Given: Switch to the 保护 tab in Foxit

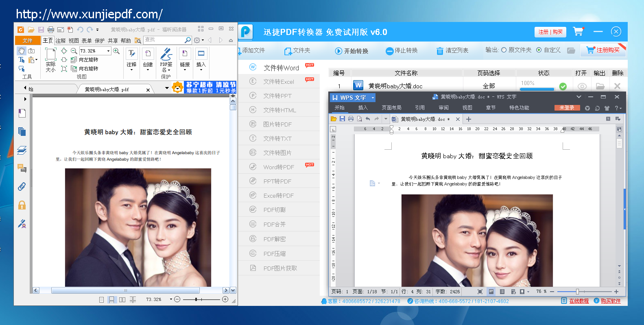Looking at the screenshot, I should (x=100, y=41).
